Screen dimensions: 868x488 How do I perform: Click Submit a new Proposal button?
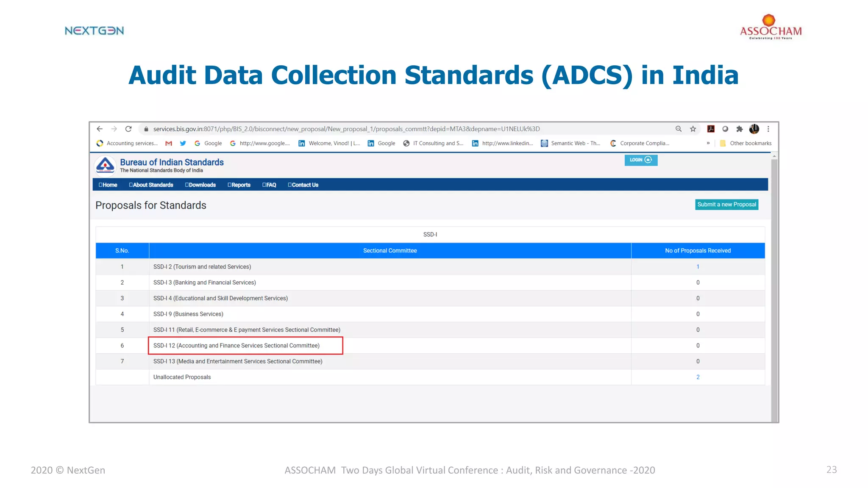[x=726, y=205]
